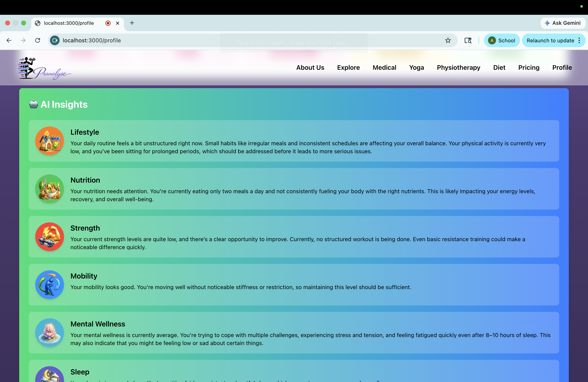Click the Mobility description text
Image resolution: width=588 pixels, height=382 pixels.
[x=241, y=287]
